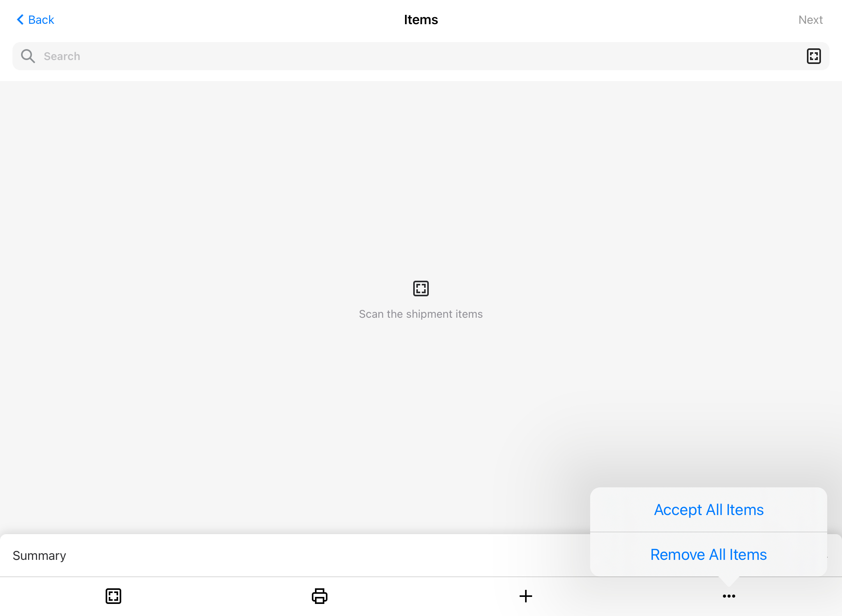Click the printer icon in bottom toolbar

point(320,596)
